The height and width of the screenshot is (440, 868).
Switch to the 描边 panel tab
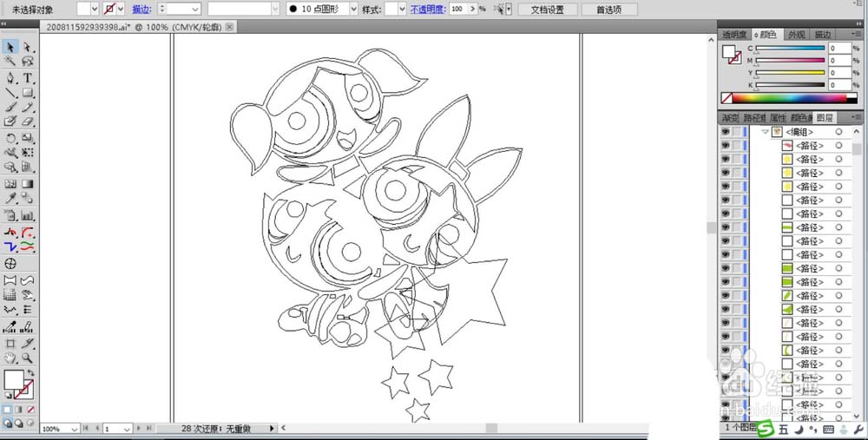pos(823,35)
